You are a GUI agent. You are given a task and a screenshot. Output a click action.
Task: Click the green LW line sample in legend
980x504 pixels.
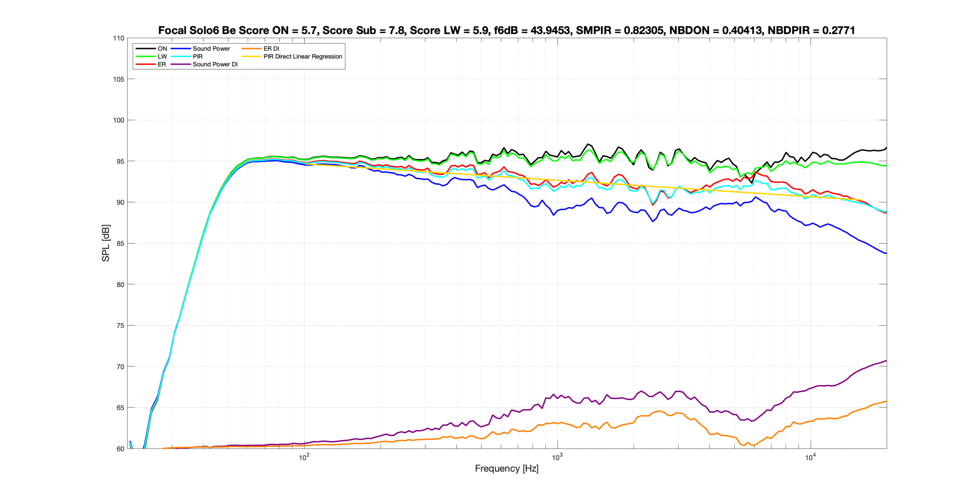(x=145, y=56)
